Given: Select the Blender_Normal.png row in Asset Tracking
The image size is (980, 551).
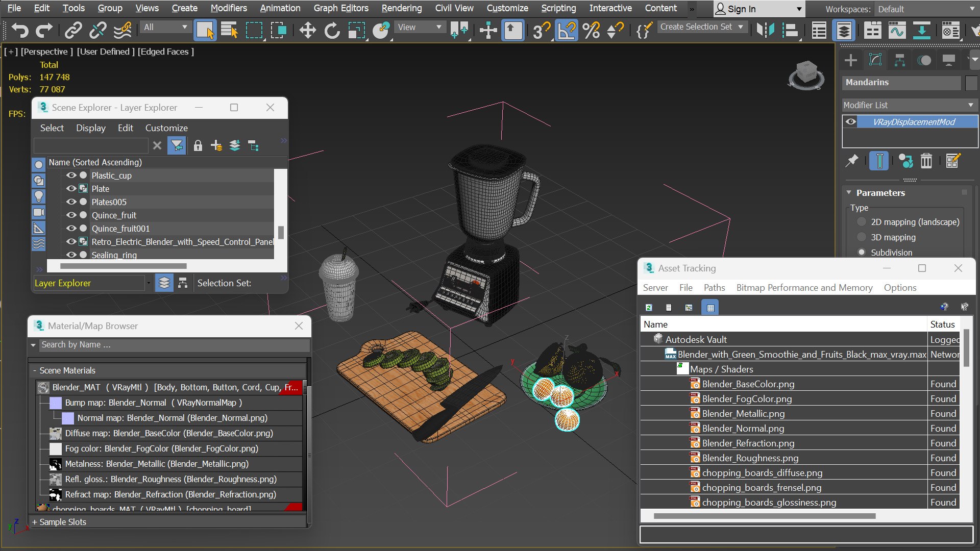Looking at the screenshot, I should [799, 429].
